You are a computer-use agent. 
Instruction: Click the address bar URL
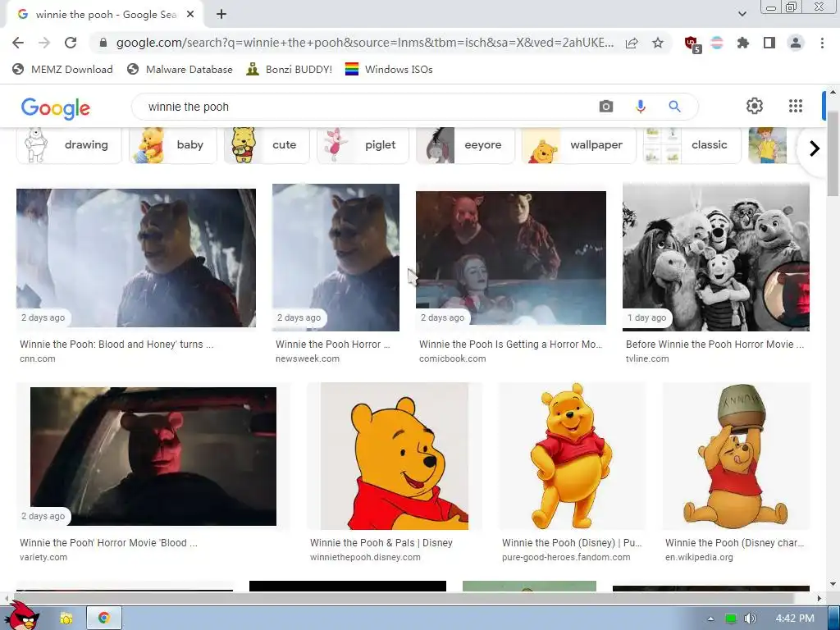[x=365, y=43]
